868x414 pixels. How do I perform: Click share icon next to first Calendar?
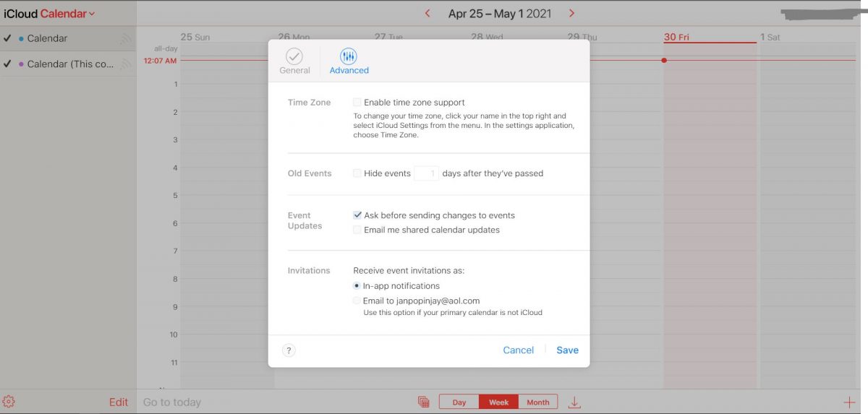pyautogui.click(x=126, y=39)
